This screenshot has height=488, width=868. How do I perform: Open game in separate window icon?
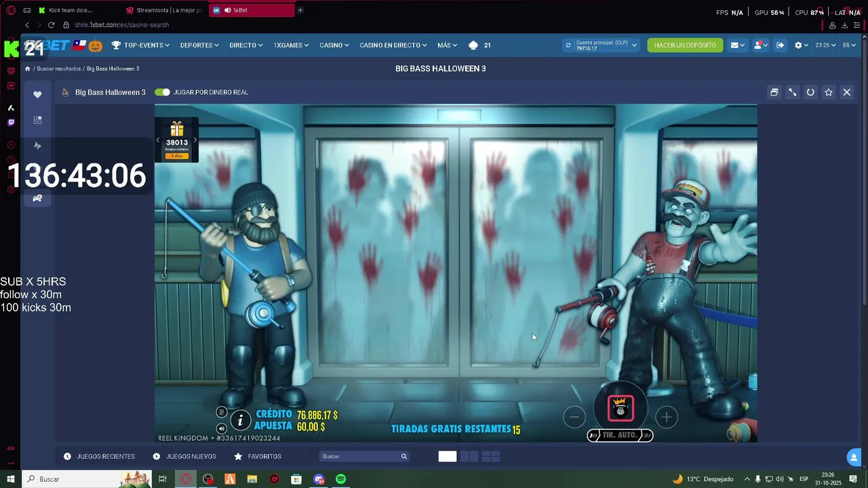tap(774, 92)
